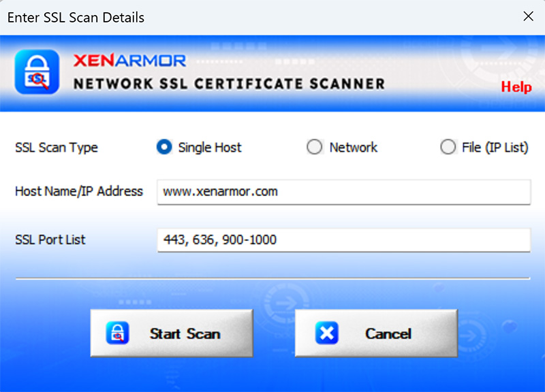Click the SSL Scan Type label
Viewport: 545px width, 392px height.
(x=57, y=148)
